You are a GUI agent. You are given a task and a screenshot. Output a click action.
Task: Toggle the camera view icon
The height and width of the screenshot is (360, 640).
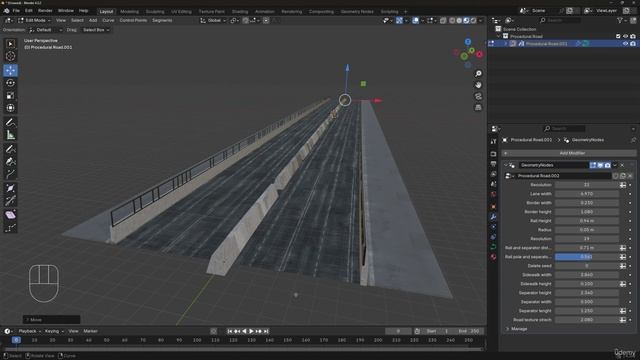(478, 96)
